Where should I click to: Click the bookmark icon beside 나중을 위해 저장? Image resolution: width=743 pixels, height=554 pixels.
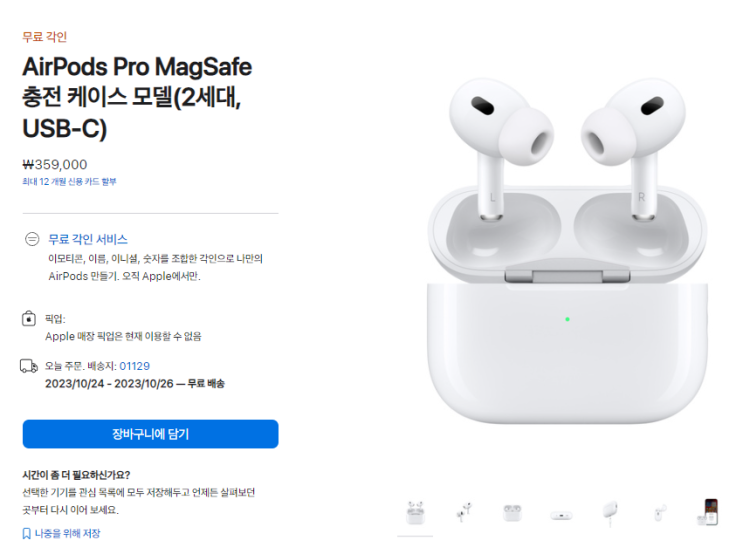click(x=27, y=534)
